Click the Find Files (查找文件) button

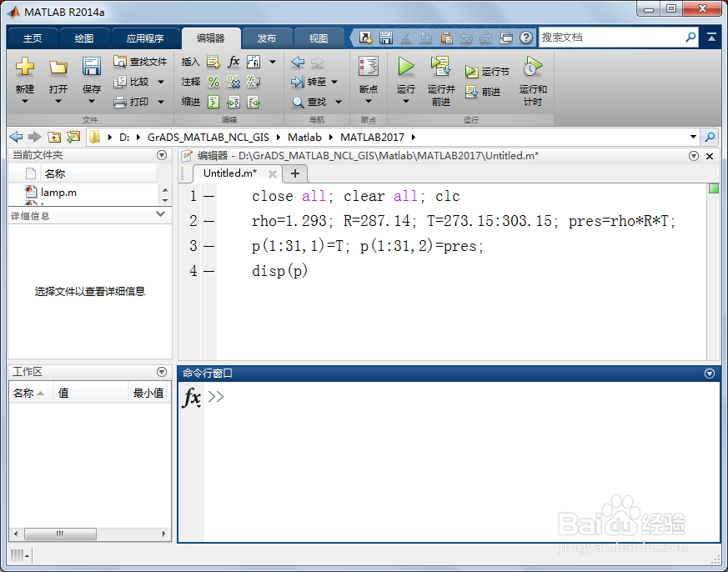tap(140, 62)
